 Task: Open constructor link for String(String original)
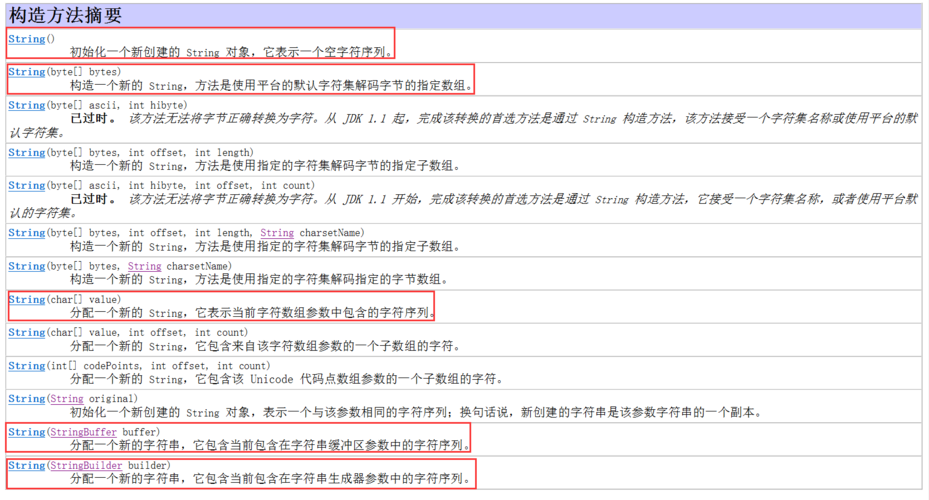[27, 399]
